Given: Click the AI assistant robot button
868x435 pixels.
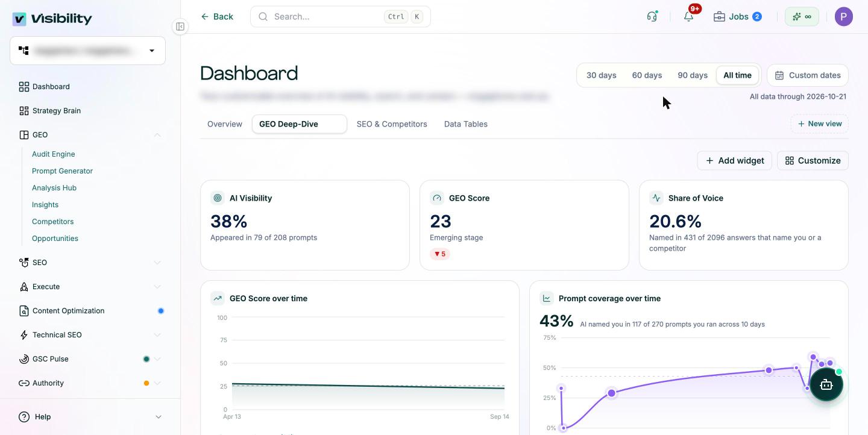Looking at the screenshot, I should point(826,384).
